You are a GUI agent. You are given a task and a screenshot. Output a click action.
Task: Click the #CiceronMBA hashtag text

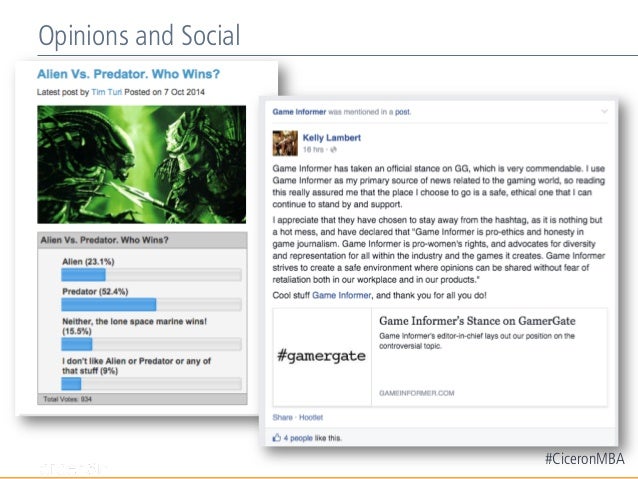[585, 459]
